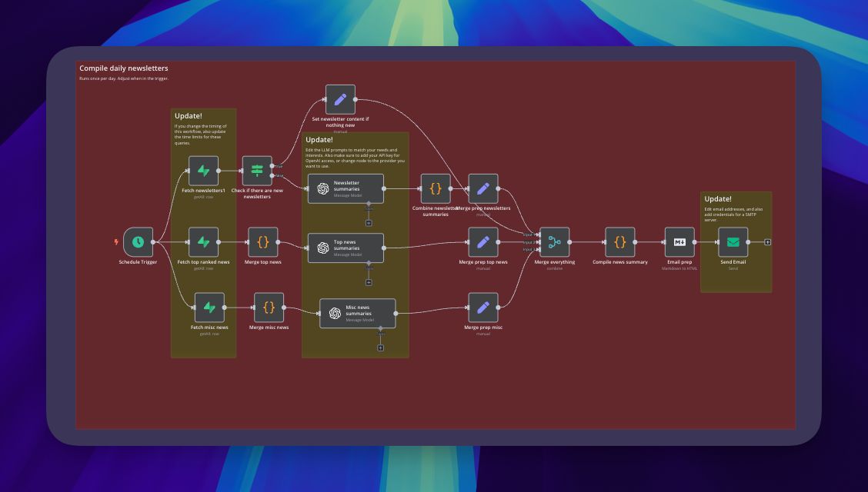
Task: Open 'Set newsletter content if nothing new' node
Action: coord(340,100)
